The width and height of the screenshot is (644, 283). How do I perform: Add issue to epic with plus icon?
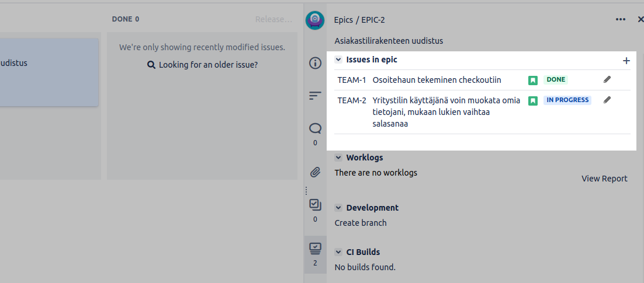(626, 61)
